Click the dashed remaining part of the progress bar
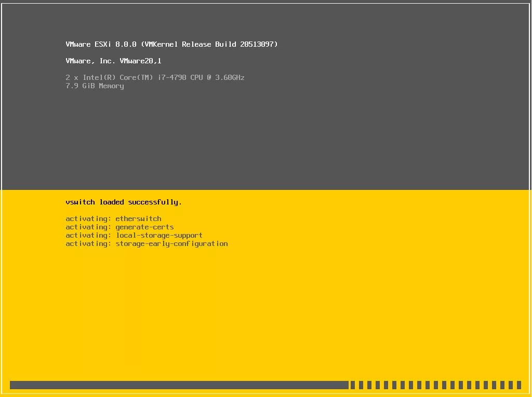 pos(435,385)
